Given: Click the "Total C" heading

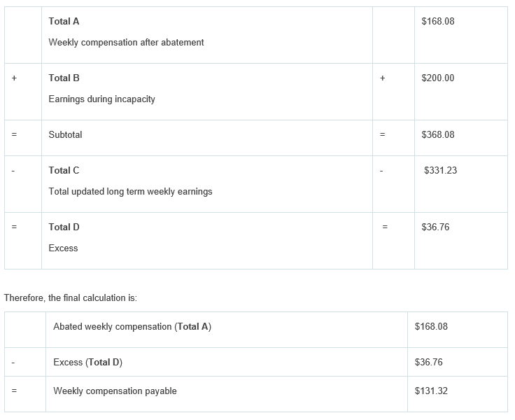Looking at the screenshot, I should 64,171.
